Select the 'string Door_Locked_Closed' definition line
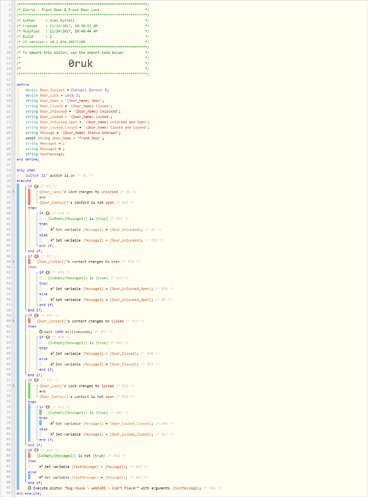370x500 pixels. pos(88,128)
